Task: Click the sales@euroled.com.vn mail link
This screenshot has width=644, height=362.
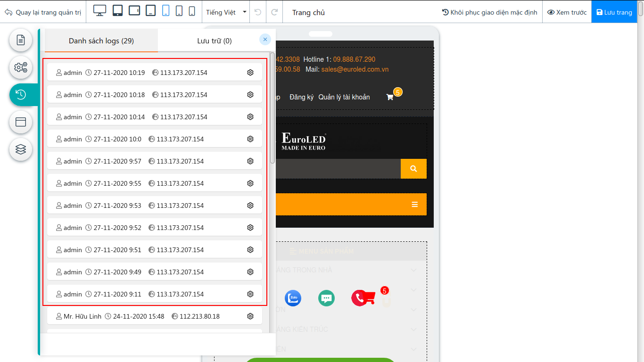Action: click(x=355, y=69)
